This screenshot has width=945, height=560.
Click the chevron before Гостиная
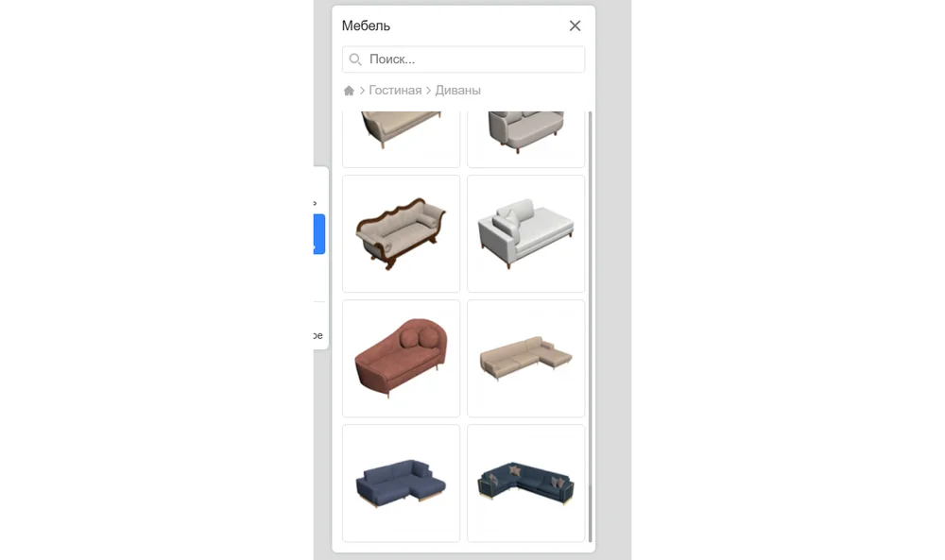[x=362, y=91]
